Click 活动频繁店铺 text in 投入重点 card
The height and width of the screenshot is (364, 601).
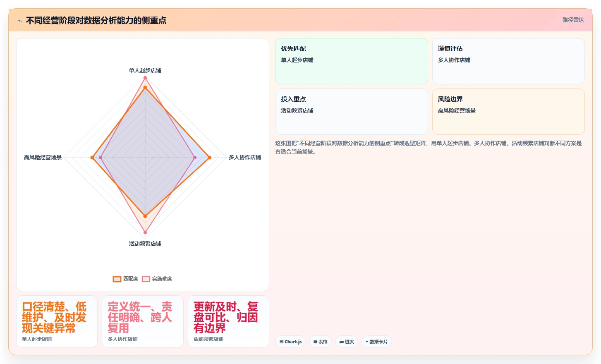[x=297, y=110]
